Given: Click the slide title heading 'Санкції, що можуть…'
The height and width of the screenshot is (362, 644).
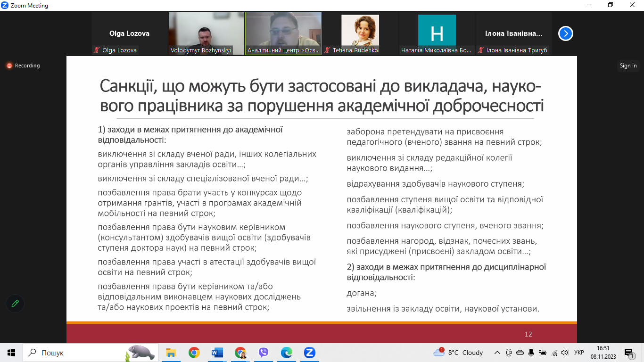Looking at the screenshot, I should click(322, 96).
